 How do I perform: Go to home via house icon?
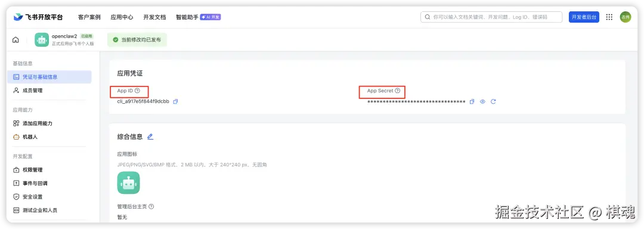[16, 40]
